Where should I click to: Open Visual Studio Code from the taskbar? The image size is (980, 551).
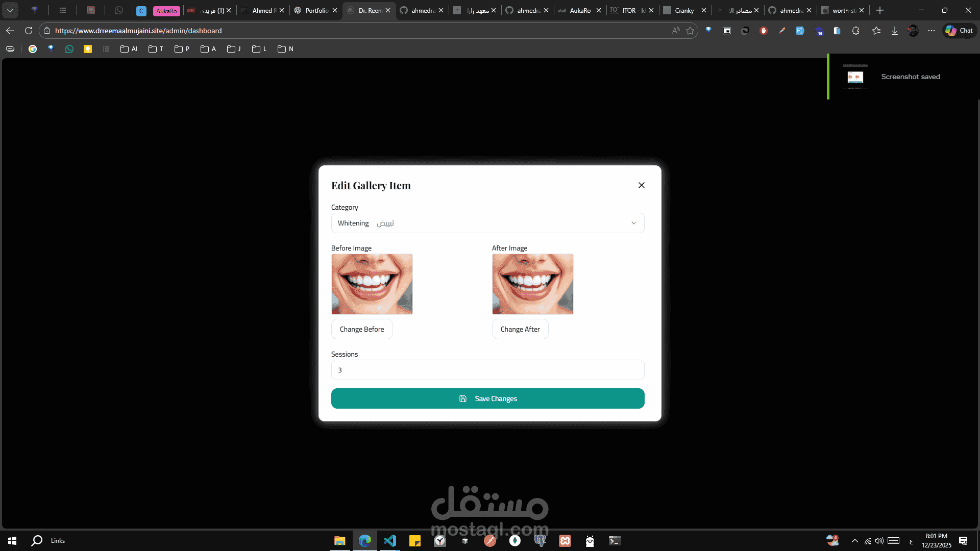pos(389,541)
